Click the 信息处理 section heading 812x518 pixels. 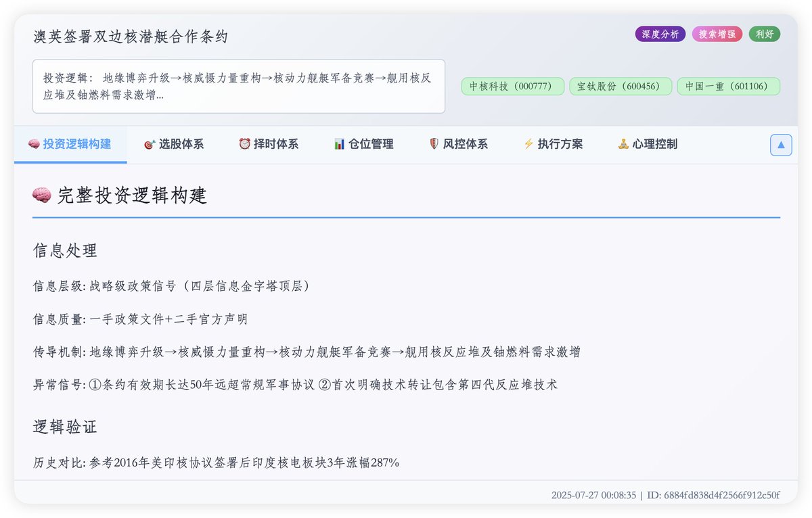coord(65,251)
